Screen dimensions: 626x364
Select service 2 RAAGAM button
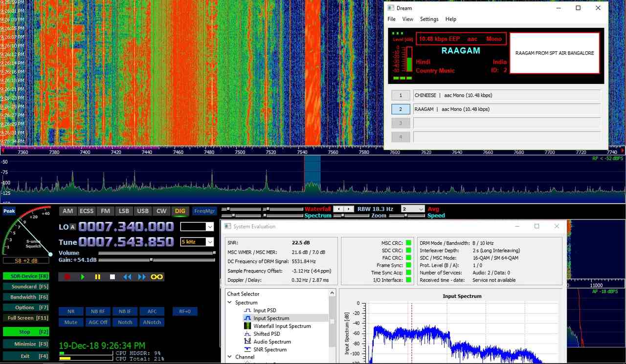click(x=401, y=109)
